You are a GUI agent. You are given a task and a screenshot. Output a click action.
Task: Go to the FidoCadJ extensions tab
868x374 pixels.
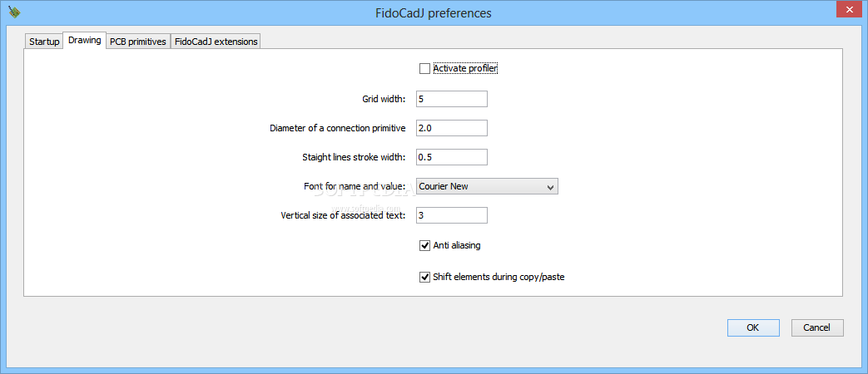click(x=216, y=42)
